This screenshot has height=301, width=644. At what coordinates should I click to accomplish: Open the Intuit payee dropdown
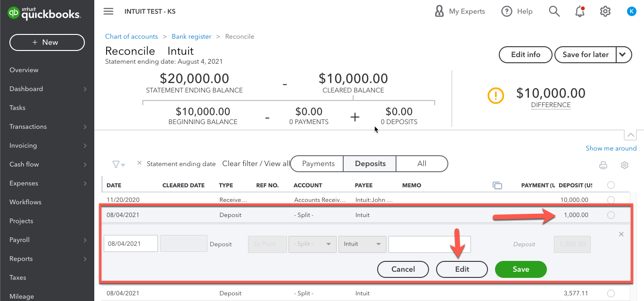362,244
